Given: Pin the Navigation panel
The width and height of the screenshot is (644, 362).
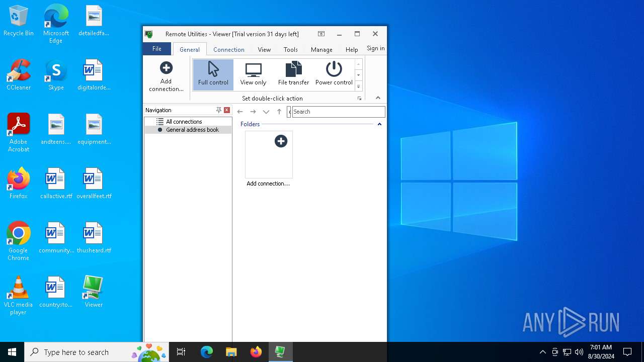Looking at the screenshot, I should coord(218,110).
